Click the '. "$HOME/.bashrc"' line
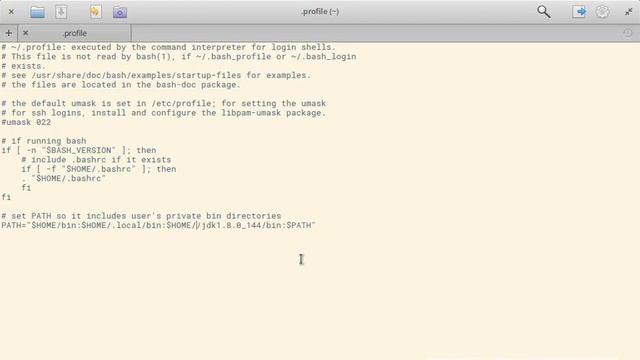This screenshot has height=360, width=640. tap(64, 178)
